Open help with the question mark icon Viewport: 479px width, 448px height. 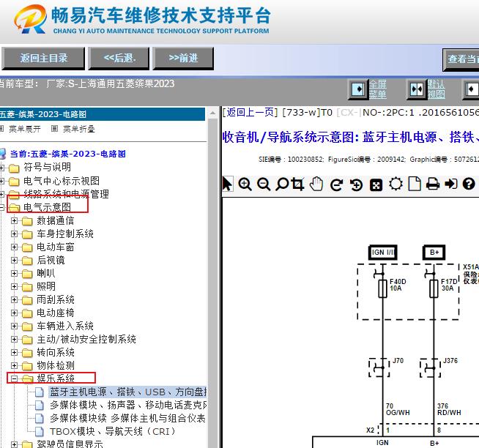click(x=469, y=184)
